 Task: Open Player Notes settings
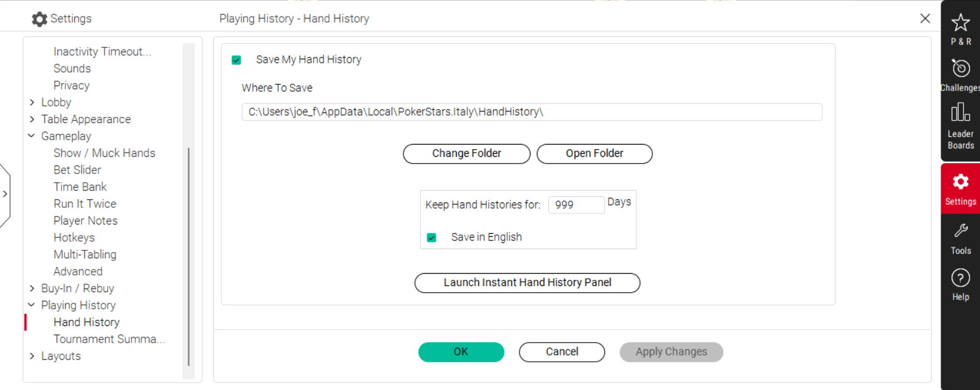pos(85,221)
